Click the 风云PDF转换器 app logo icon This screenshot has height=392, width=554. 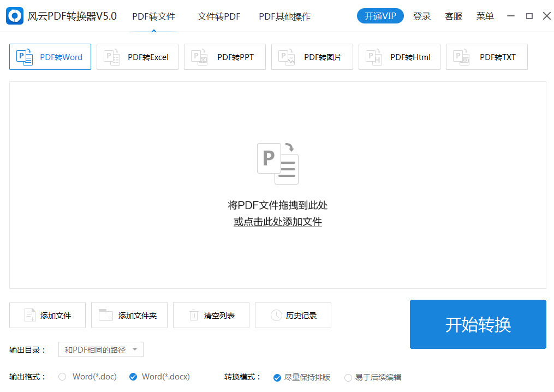[x=15, y=16]
